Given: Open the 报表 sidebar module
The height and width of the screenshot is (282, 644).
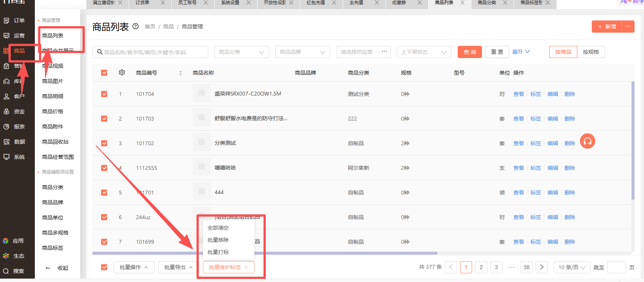Looking at the screenshot, I should click(x=14, y=127).
